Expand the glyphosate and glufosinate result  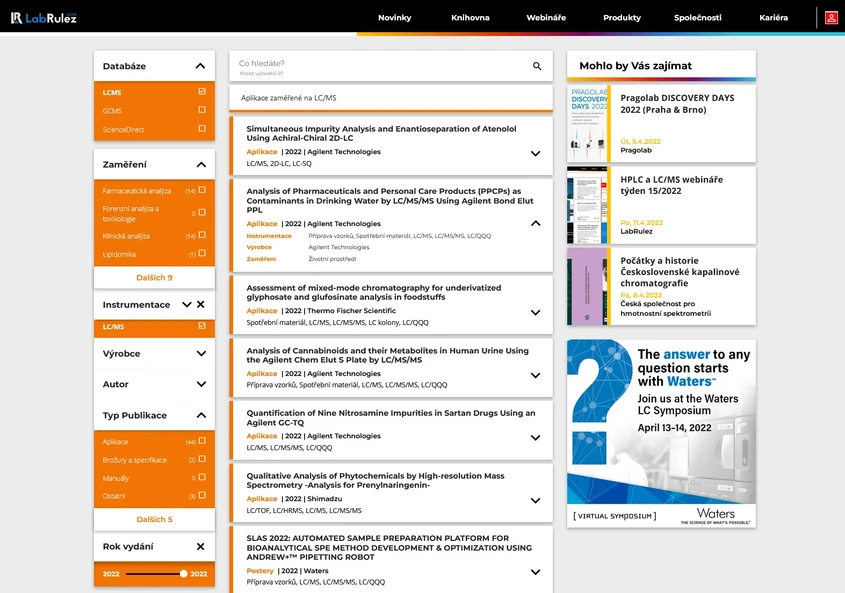535,313
